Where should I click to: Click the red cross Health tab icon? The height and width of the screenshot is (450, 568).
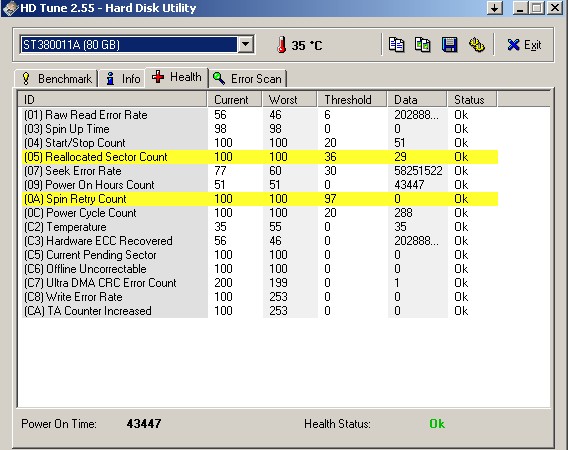tap(158, 77)
